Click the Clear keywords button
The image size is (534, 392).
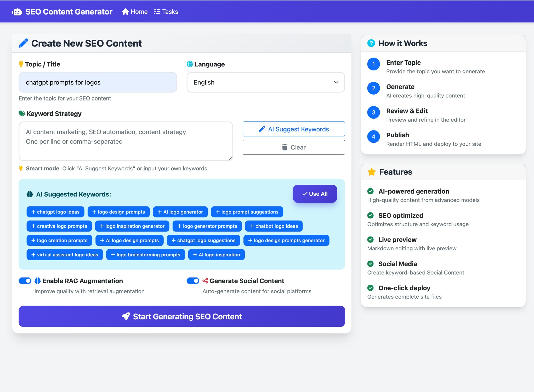(294, 147)
